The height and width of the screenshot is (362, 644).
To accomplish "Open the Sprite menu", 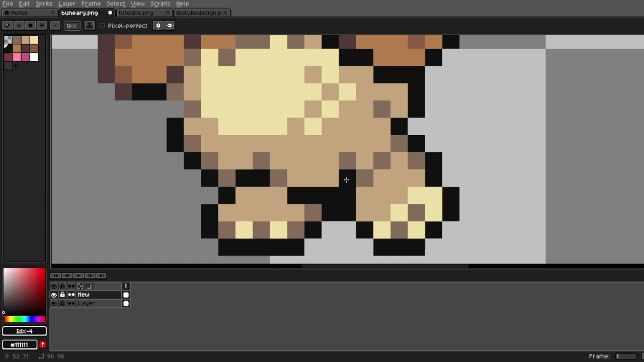I will point(44,4).
